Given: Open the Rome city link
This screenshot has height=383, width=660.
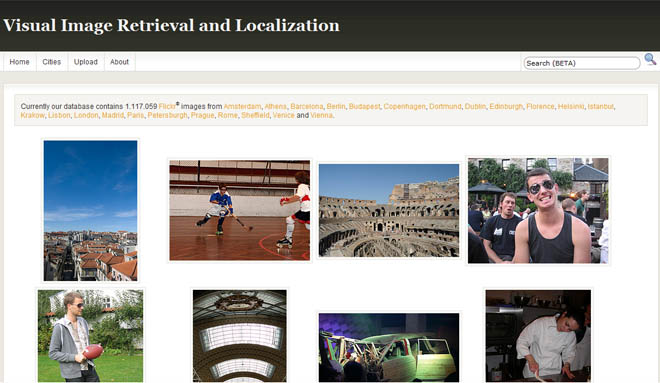Looking at the screenshot, I should [228, 115].
